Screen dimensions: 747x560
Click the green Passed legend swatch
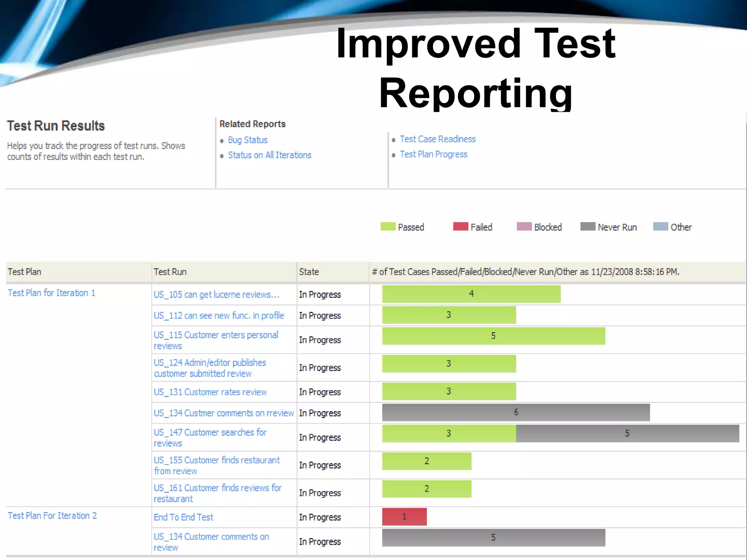pos(388,226)
